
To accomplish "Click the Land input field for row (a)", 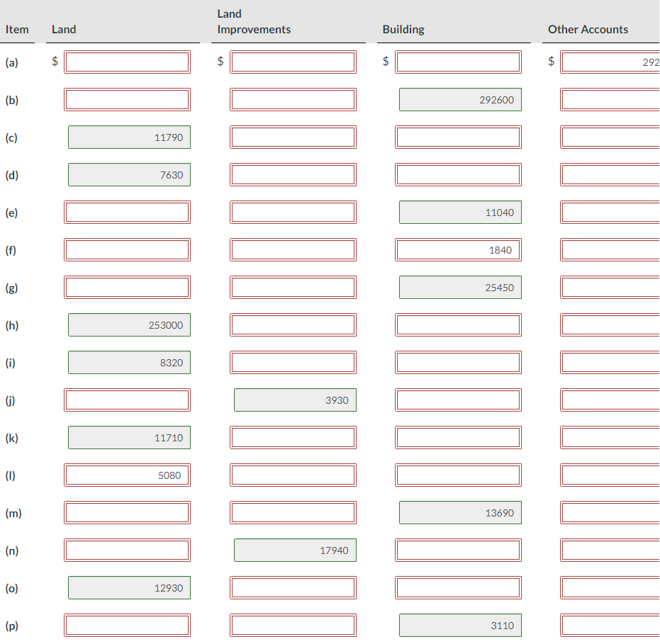I will [x=128, y=62].
